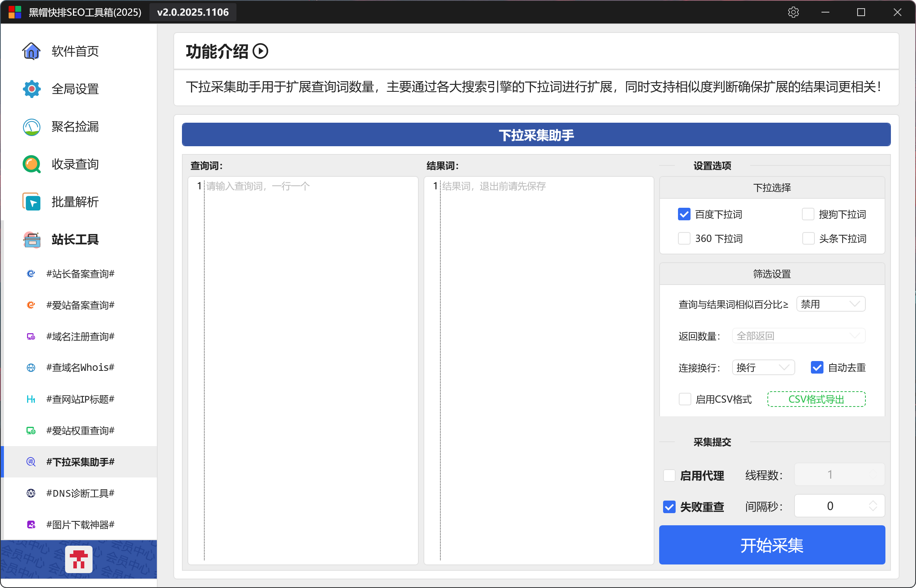The height and width of the screenshot is (588, 916).
Task: Select #DNS诊断工具# in the sidebar
Action: [x=80, y=493]
